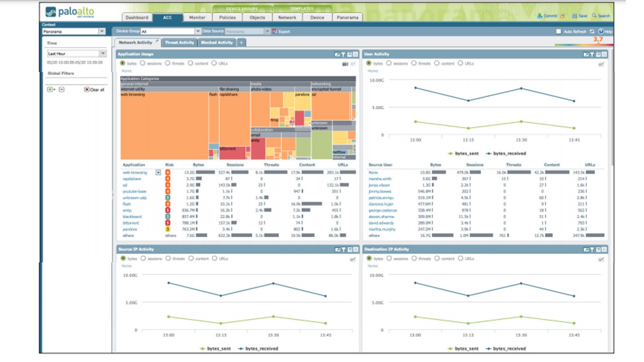Select sessions radio in User Activity

(x=390, y=63)
